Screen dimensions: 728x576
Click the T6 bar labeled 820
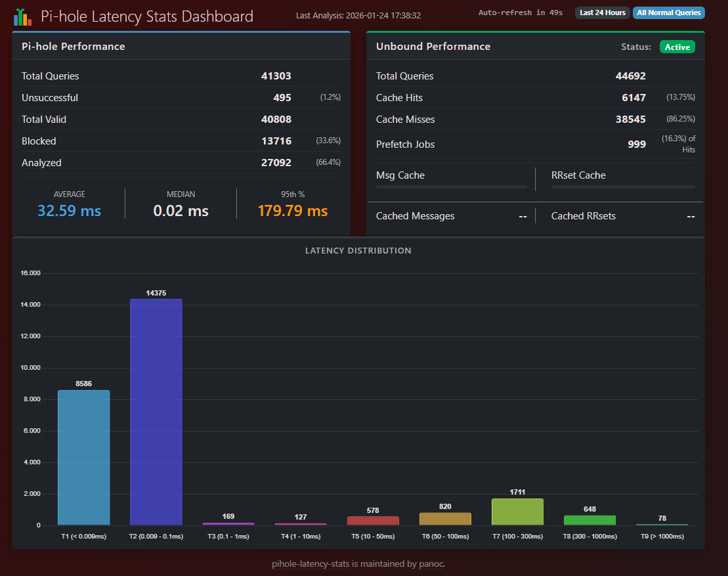445,519
